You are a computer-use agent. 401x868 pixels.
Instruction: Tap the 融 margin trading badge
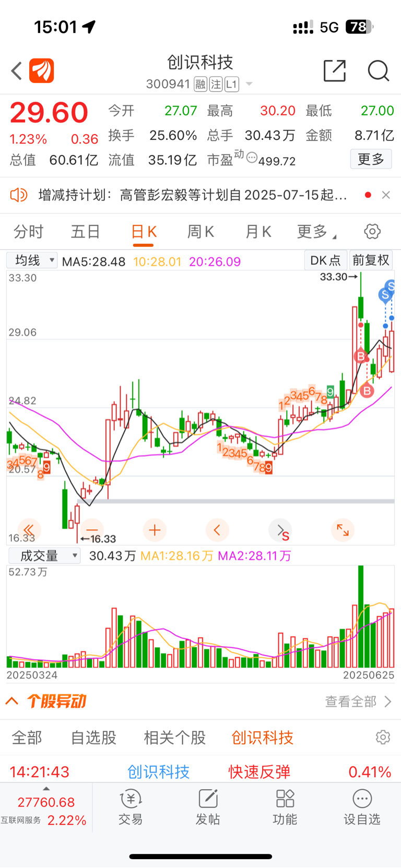point(200,84)
